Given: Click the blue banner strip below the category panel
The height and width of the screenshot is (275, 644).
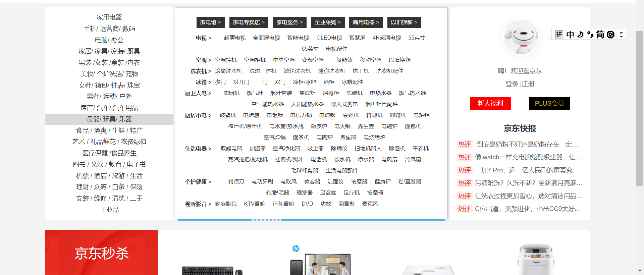Looking at the screenshot, I should 312,220.
